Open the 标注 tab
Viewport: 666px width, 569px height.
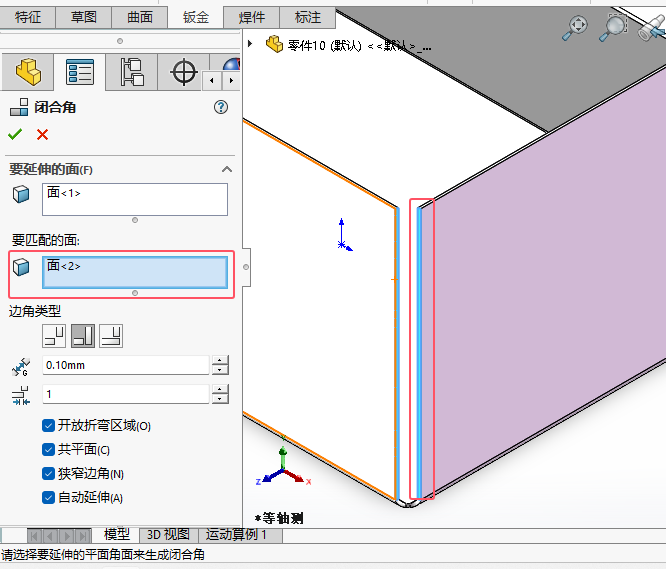pos(308,17)
